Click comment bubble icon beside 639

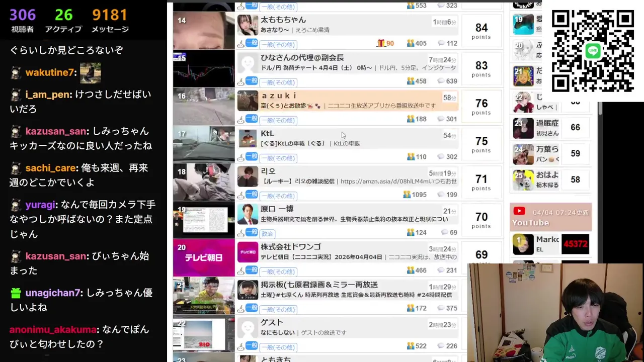click(441, 81)
